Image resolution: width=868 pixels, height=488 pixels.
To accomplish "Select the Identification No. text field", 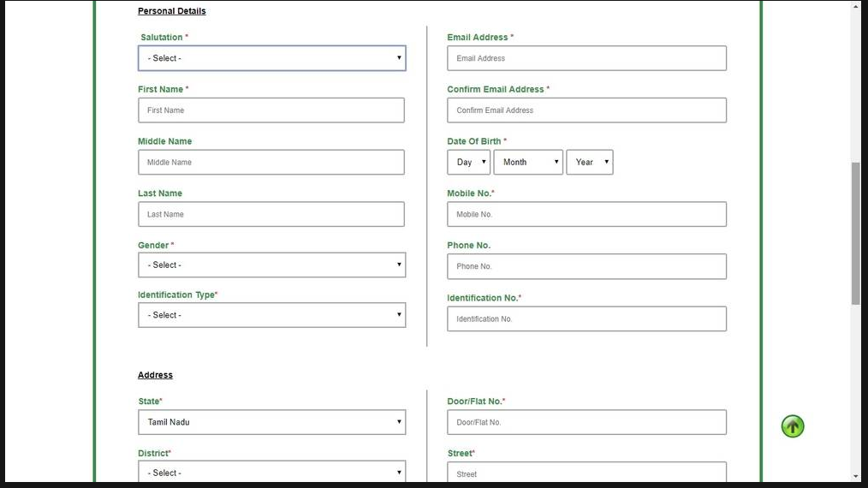I will [586, 319].
